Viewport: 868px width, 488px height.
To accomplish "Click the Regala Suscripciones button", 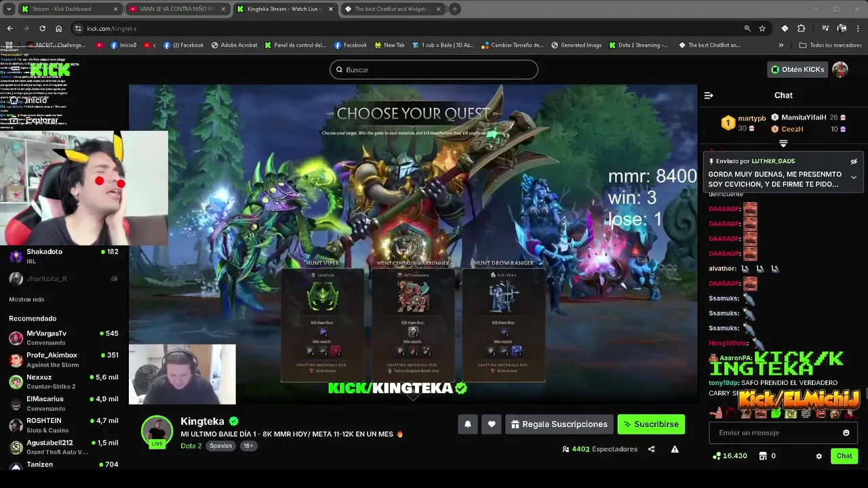I will [559, 424].
